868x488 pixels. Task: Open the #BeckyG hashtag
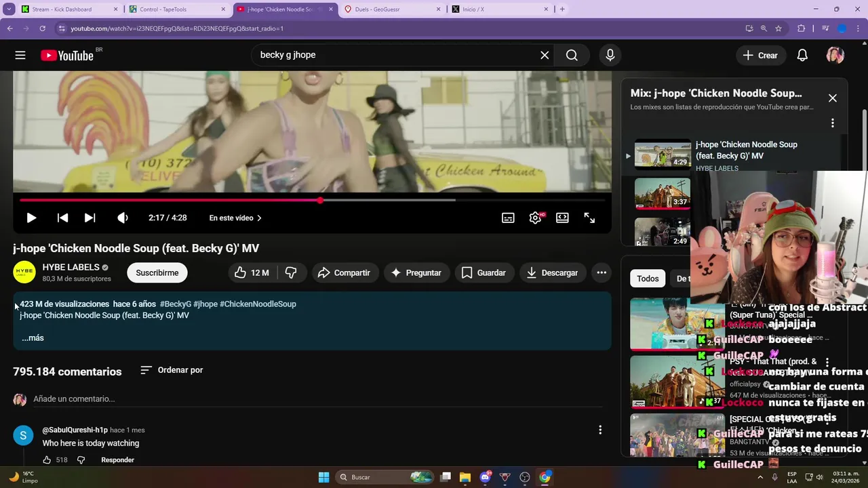pos(176,304)
